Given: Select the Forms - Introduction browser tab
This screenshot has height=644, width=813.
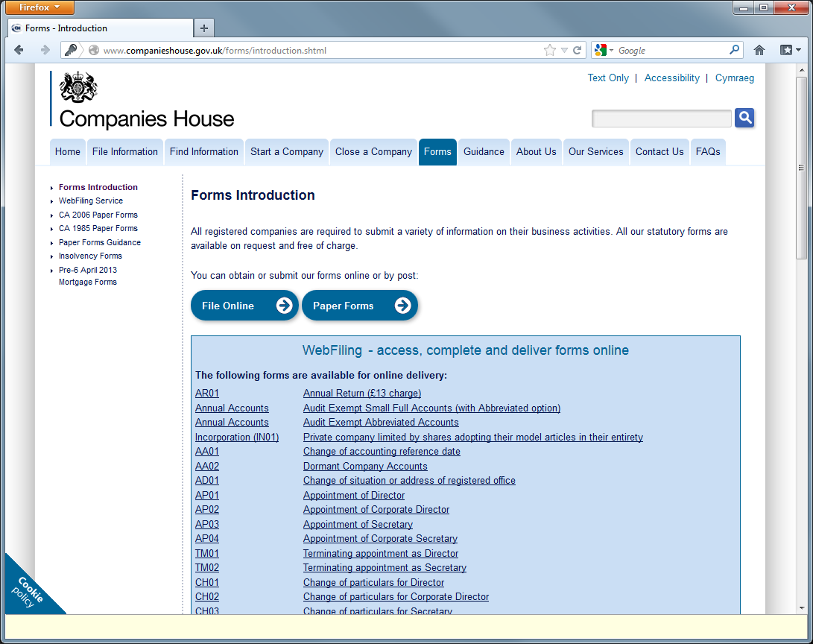Looking at the screenshot, I should coord(101,28).
